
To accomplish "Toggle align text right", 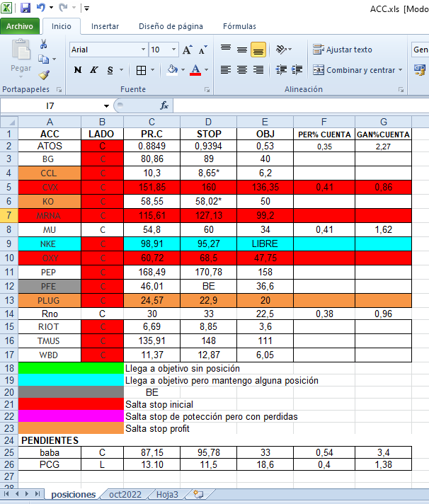I will coord(258,70).
